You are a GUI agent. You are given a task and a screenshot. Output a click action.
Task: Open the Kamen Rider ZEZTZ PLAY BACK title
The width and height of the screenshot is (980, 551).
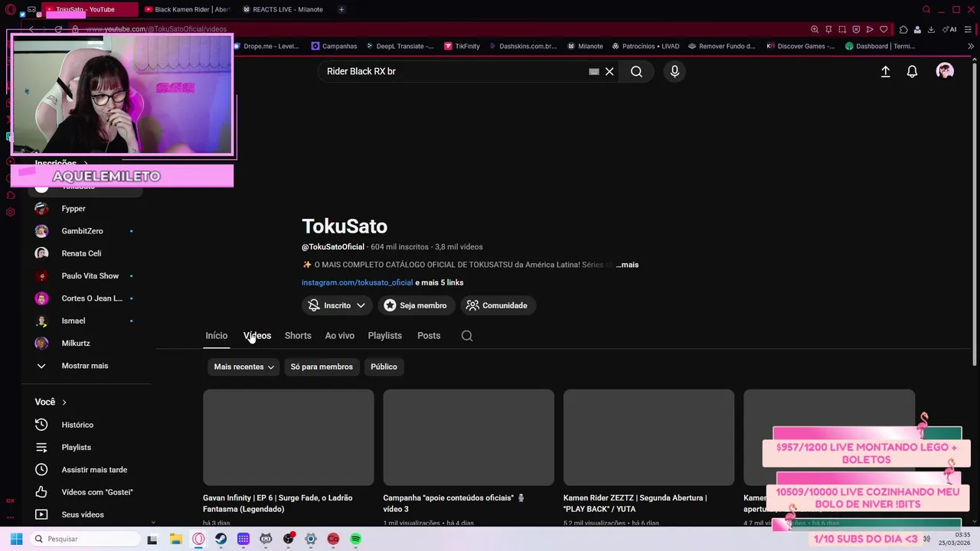tap(635, 503)
